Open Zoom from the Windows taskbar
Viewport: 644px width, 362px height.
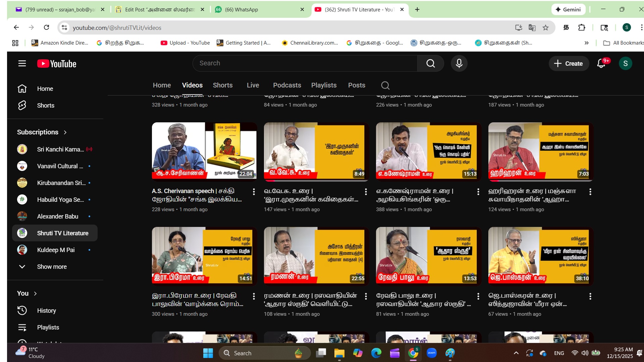[431, 353]
